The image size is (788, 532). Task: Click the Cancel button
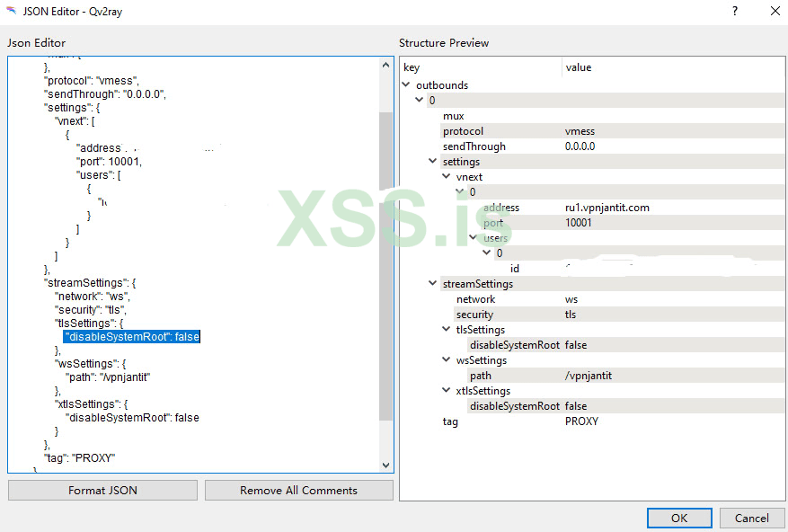[751, 518]
